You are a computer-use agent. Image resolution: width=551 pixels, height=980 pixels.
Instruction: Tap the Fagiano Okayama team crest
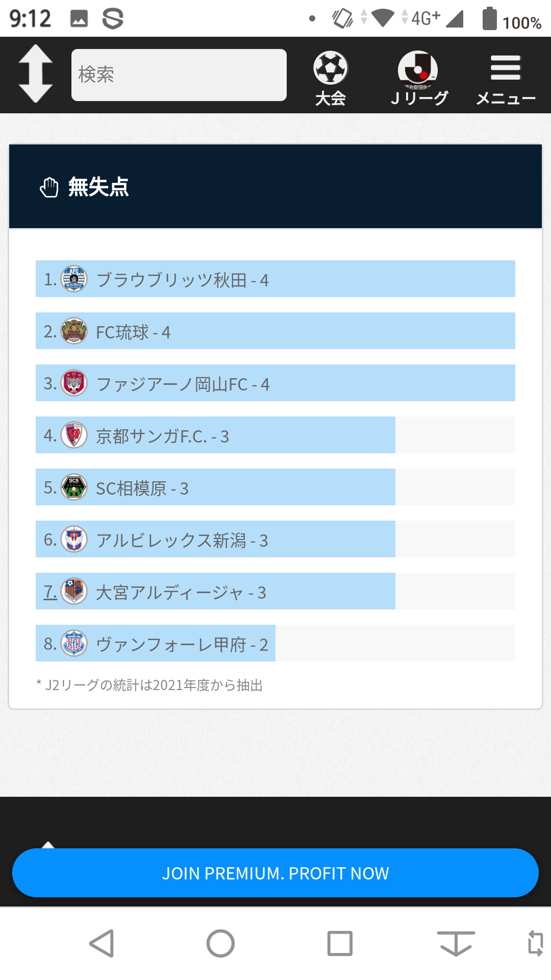pyautogui.click(x=74, y=383)
